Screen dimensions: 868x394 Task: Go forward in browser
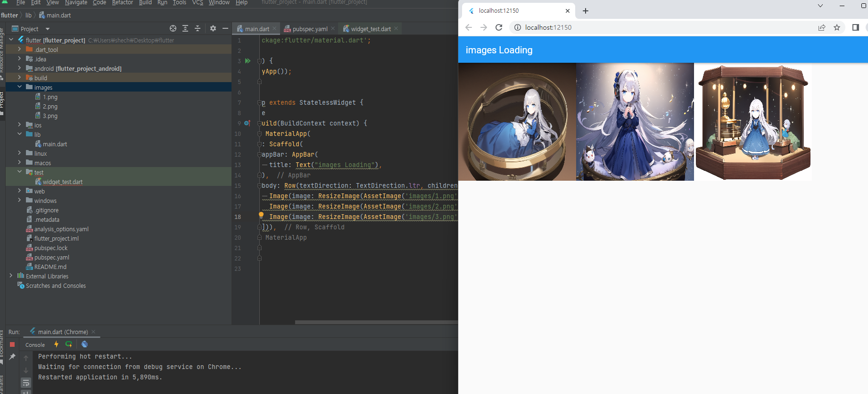[484, 27]
